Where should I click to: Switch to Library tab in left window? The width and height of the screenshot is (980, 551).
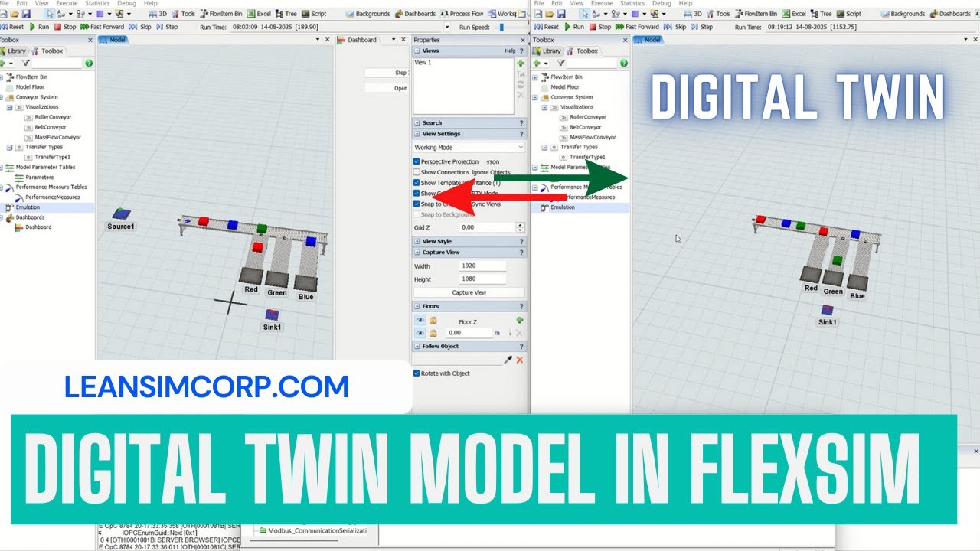coord(14,51)
